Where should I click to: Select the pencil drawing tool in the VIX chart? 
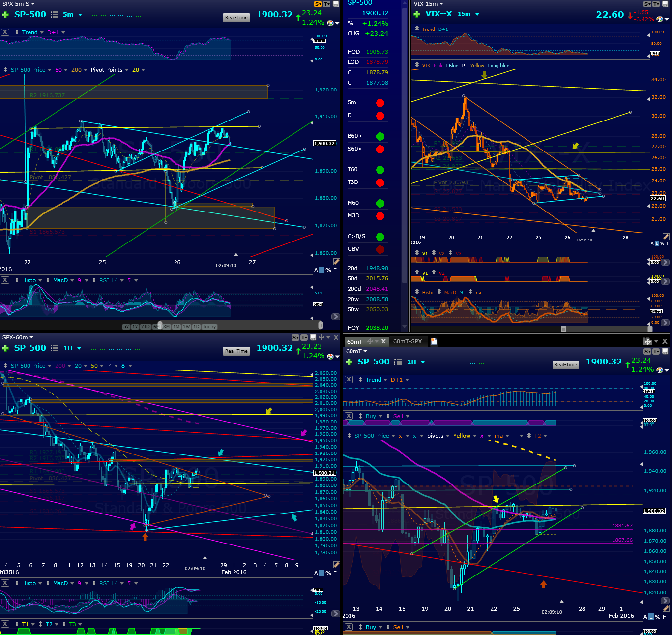[x=666, y=236]
